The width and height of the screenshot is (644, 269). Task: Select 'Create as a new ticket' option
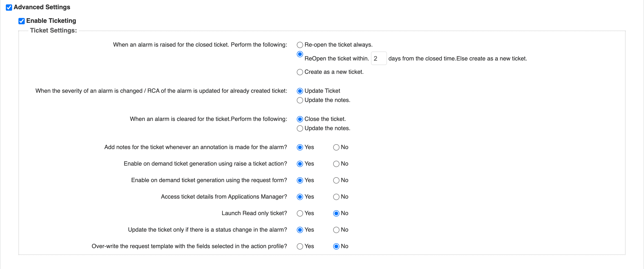click(x=300, y=72)
